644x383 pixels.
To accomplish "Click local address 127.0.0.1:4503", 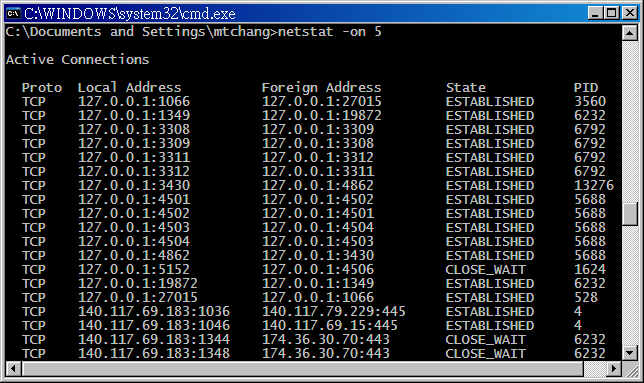I will [x=134, y=227].
